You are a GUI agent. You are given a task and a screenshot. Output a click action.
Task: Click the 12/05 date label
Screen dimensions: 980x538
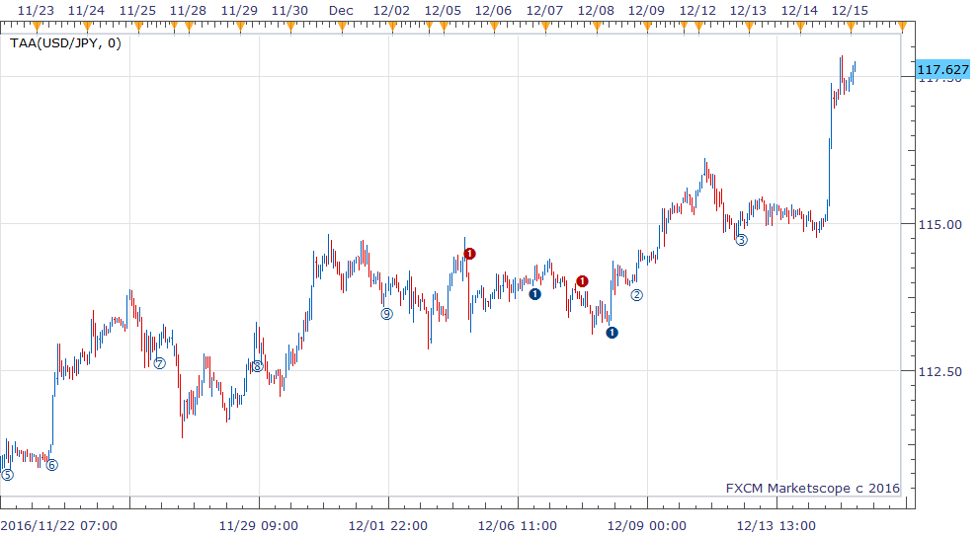443,11
